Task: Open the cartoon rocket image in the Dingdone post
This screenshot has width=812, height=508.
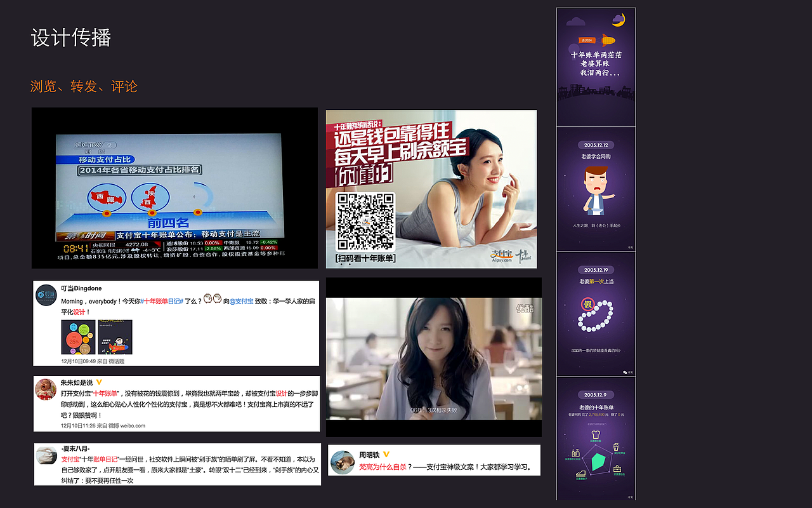Action: pyautogui.click(x=115, y=337)
